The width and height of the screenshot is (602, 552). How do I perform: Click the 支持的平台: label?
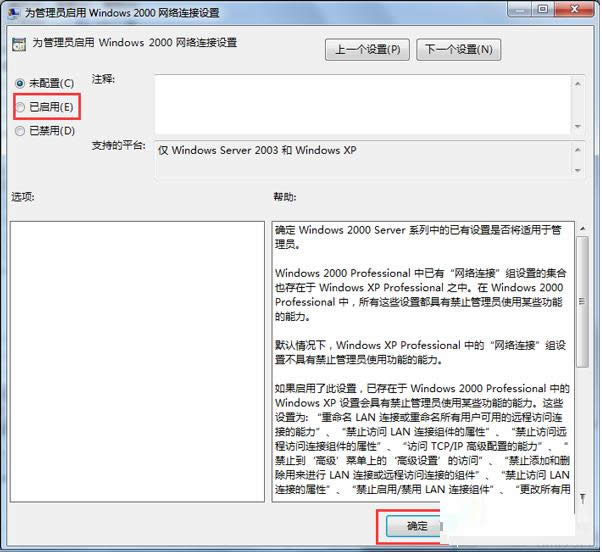coord(119,145)
